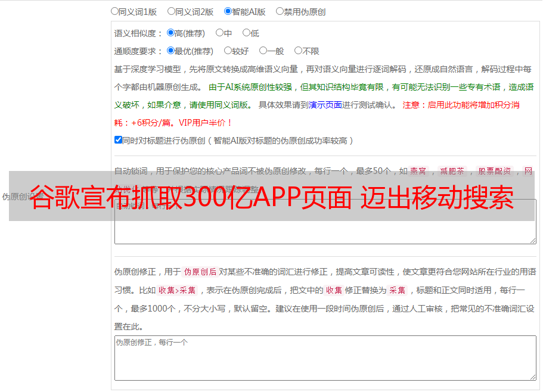
Task: Select 一般 for 通顺度要求
Action: click(263, 51)
